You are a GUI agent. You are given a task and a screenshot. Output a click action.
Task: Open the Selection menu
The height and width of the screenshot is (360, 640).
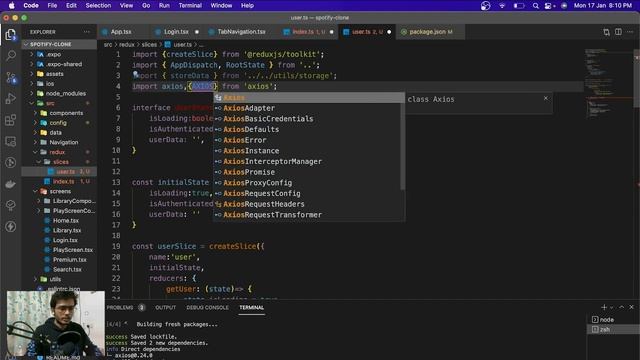(98, 6)
